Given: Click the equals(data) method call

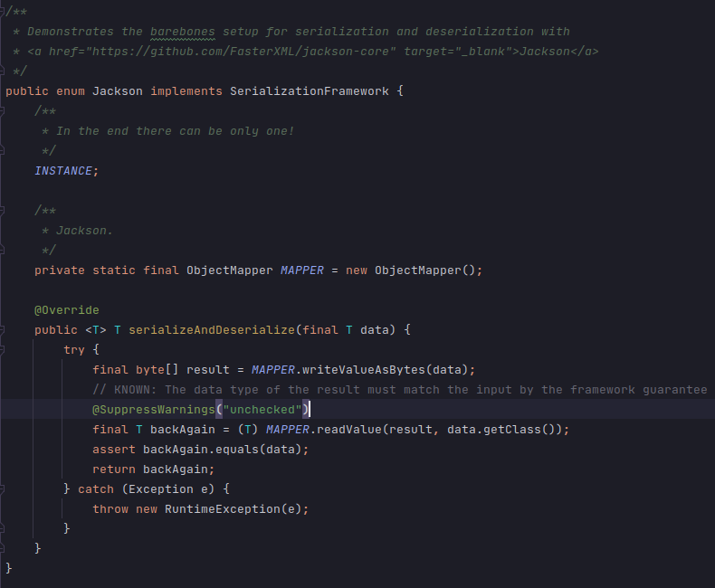Looking at the screenshot, I should (x=259, y=450).
